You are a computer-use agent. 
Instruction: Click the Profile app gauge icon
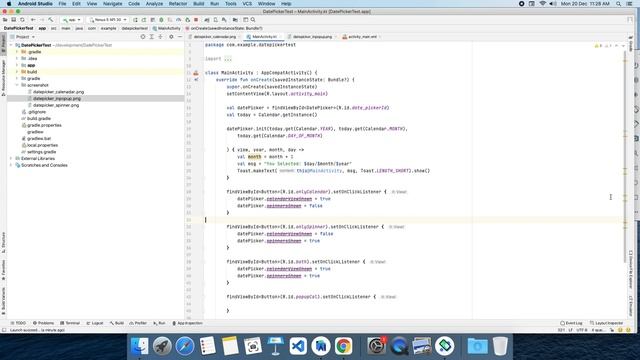(179, 20)
